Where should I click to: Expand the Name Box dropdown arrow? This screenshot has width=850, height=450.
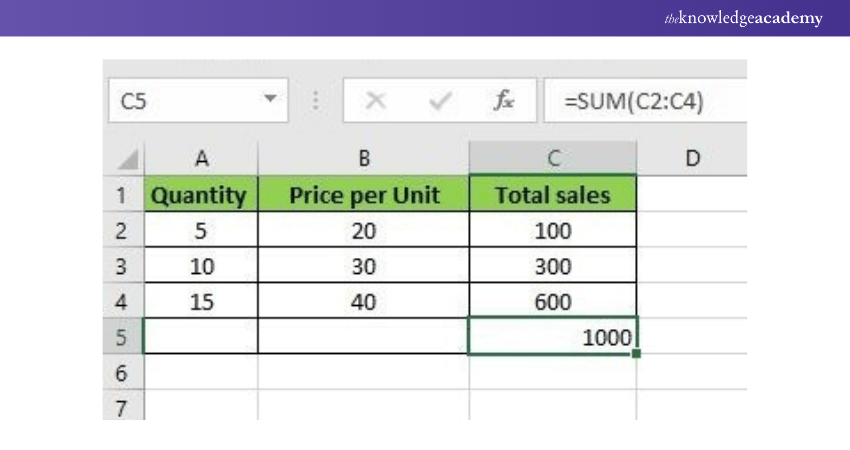tap(268, 101)
